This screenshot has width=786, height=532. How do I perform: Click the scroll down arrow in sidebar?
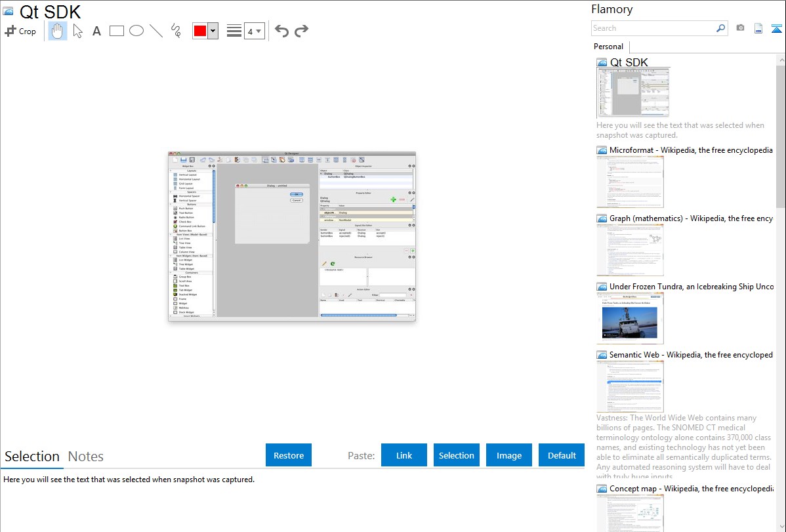(x=781, y=527)
